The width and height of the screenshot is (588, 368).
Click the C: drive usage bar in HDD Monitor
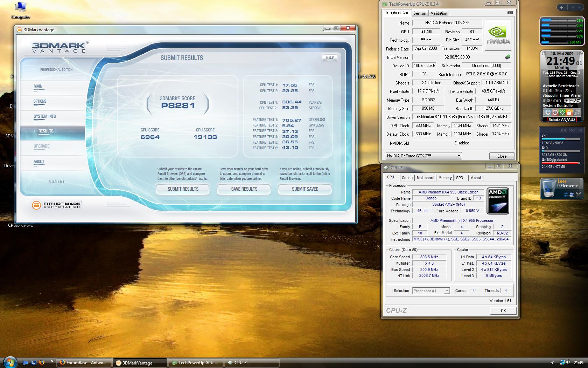click(560, 139)
